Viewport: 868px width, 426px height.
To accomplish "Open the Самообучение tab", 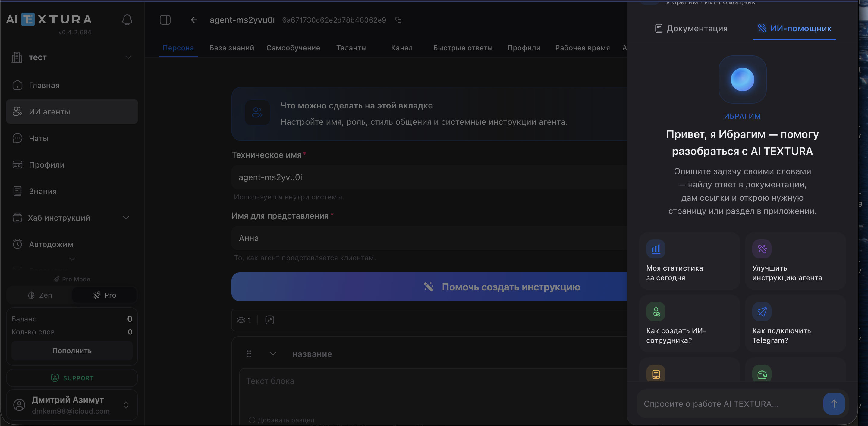I will pyautogui.click(x=293, y=48).
